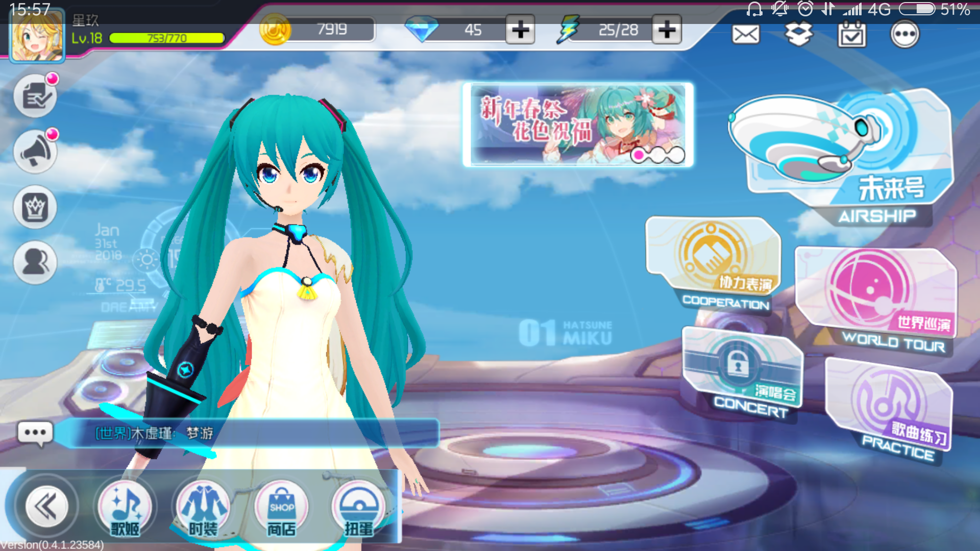Tap the lightning energy icon
The image size is (980, 551).
point(568,29)
